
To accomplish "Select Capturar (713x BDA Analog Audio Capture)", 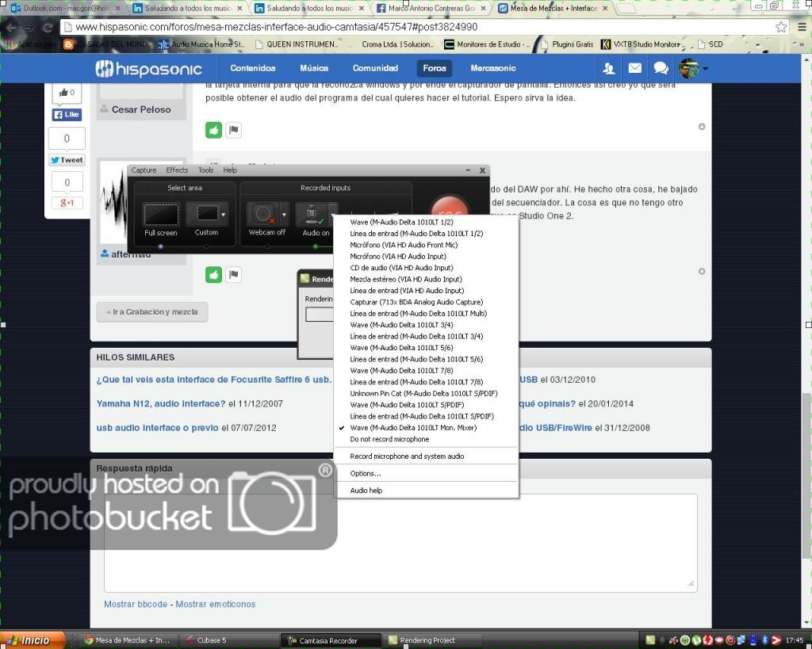I will point(426,302).
